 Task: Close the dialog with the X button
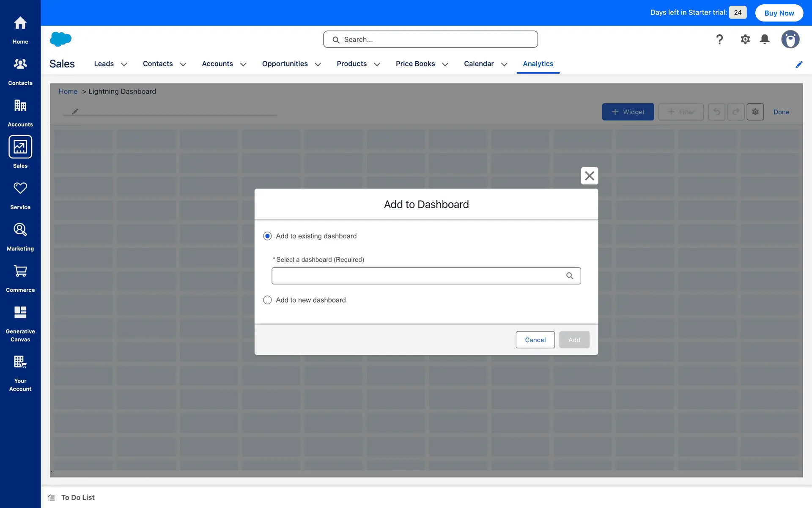(x=590, y=176)
